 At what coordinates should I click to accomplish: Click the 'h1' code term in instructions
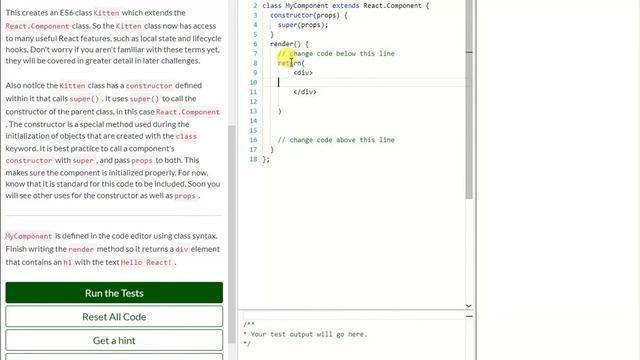[67, 262]
